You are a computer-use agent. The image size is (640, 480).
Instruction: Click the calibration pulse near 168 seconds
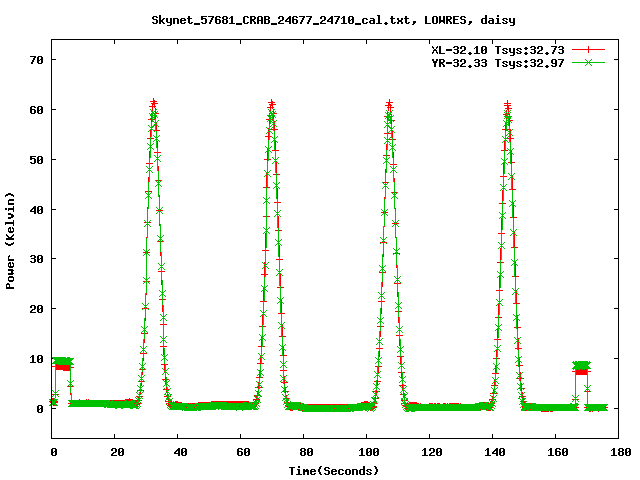581,367
